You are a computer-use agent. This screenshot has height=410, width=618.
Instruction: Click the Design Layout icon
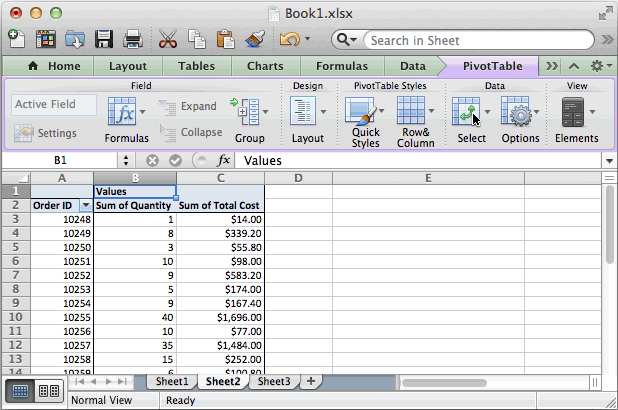pyautogui.click(x=303, y=112)
